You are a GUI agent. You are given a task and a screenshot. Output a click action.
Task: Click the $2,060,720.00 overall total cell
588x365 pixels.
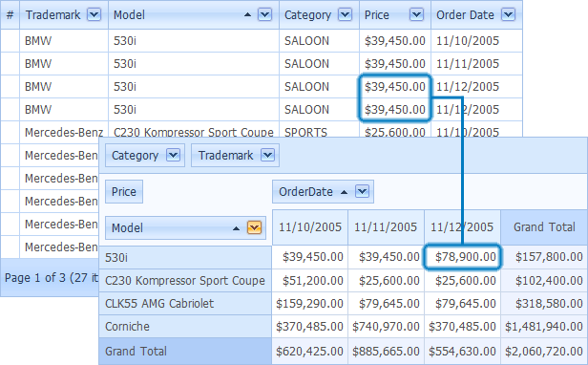point(544,351)
